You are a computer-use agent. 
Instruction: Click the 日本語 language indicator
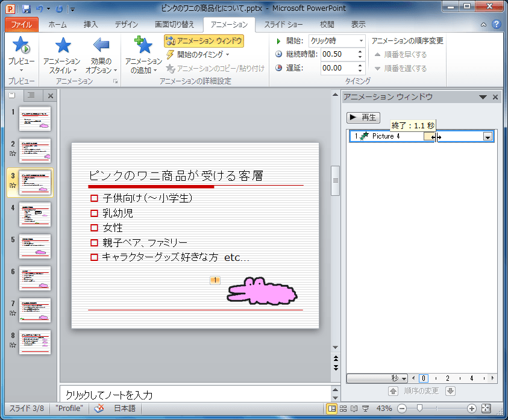[x=125, y=409]
